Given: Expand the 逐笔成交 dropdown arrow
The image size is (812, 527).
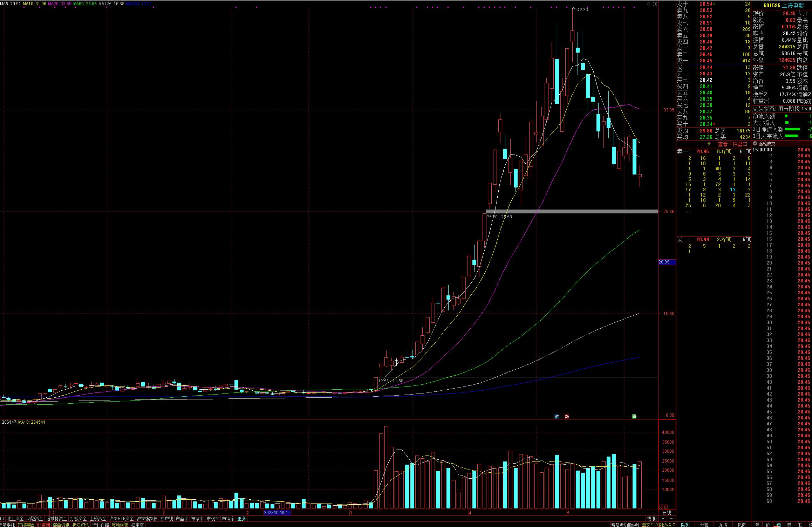Looking at the screenshot, I should click(x=755, y=144).
